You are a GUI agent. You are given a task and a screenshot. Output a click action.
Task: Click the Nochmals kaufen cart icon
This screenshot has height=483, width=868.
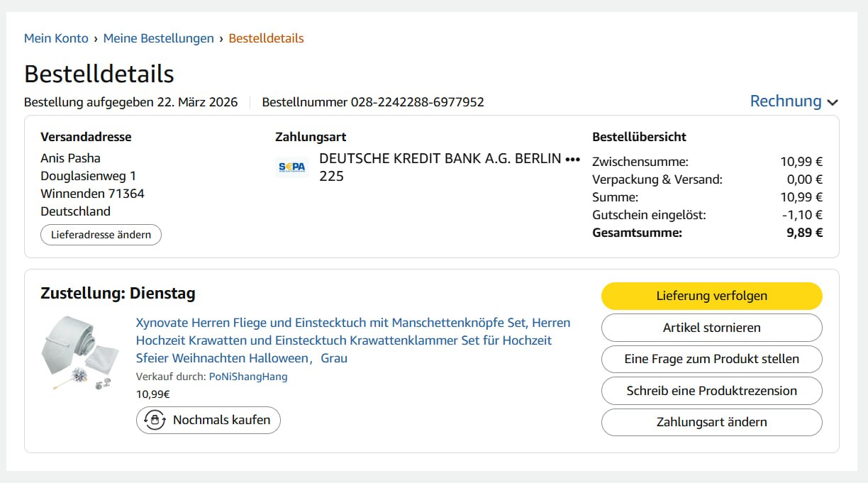[154, 420]
